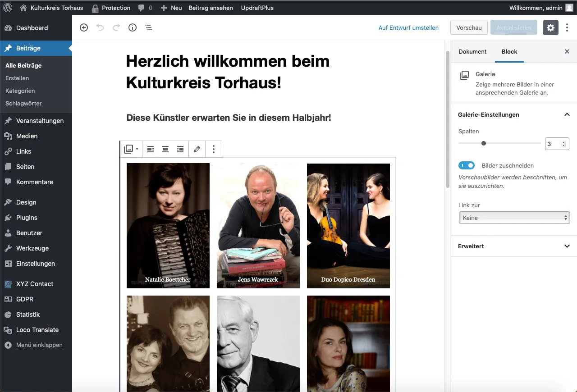577x392 pixels.
Task: Align the gallery block center
Action: [x=165, y=149]
